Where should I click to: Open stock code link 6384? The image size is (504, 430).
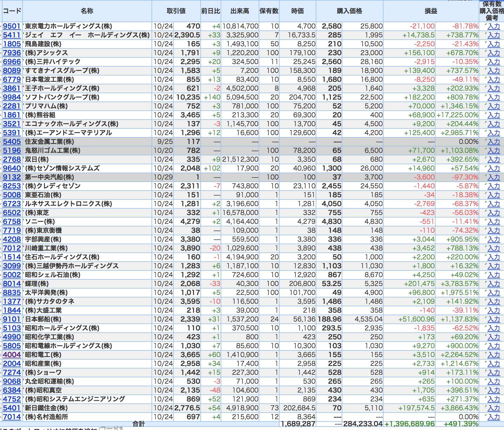point(12,390)
